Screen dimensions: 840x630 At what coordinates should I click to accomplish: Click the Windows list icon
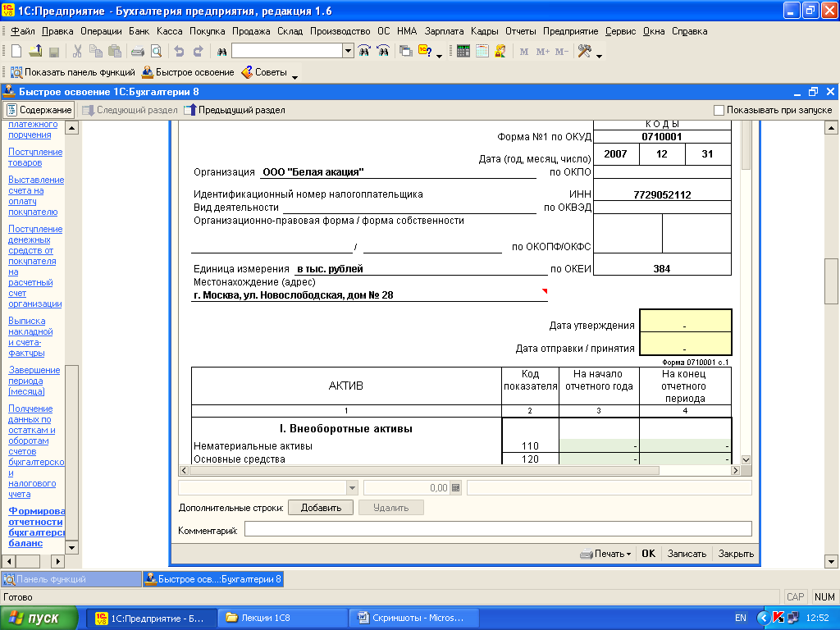406,52
